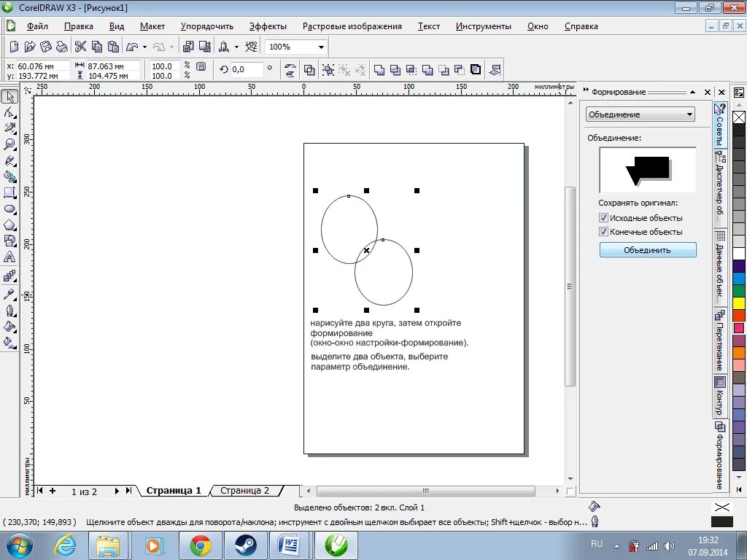Open the Outline pen tool flyout
Image resolution: width=747 pixels, height=560 pixels.
pos(9,311)
